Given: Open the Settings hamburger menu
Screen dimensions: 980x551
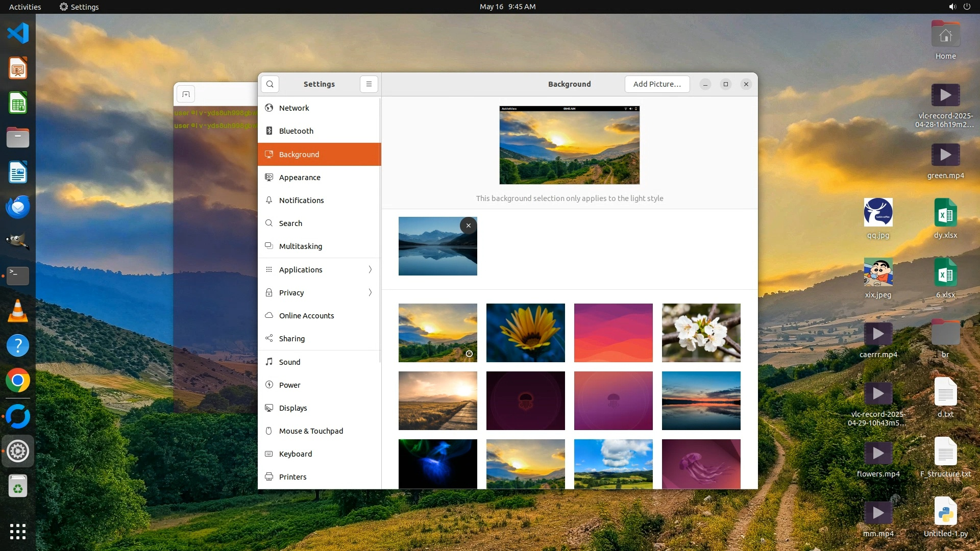Looking at the screenshot, I should pyautogui.click(x=369, y=84).
